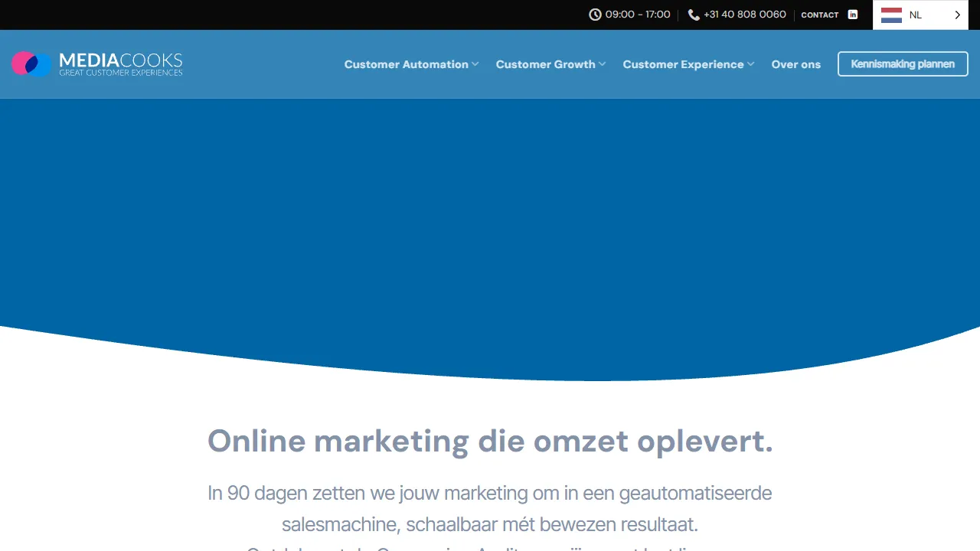This screenshot has height=551, width=980.
Task: Click the heading Online marketing die omzet oplevert
Action: coord(490,441)
